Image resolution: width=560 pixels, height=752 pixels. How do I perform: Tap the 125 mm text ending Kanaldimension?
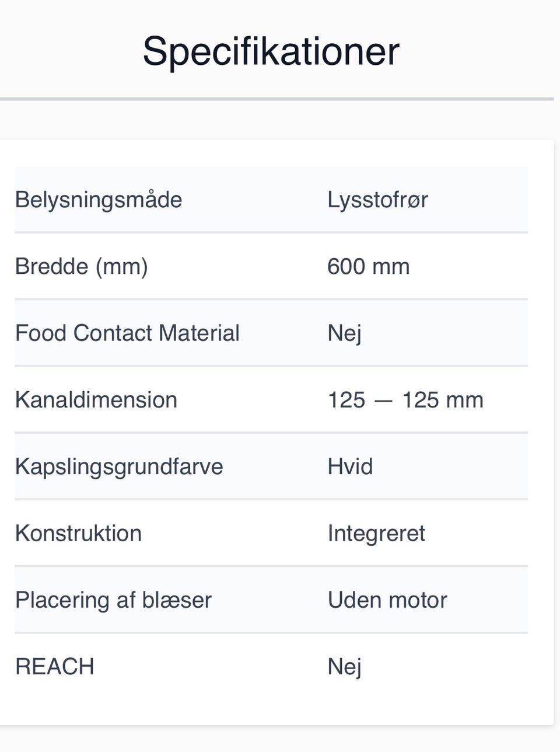pos(443,400)
